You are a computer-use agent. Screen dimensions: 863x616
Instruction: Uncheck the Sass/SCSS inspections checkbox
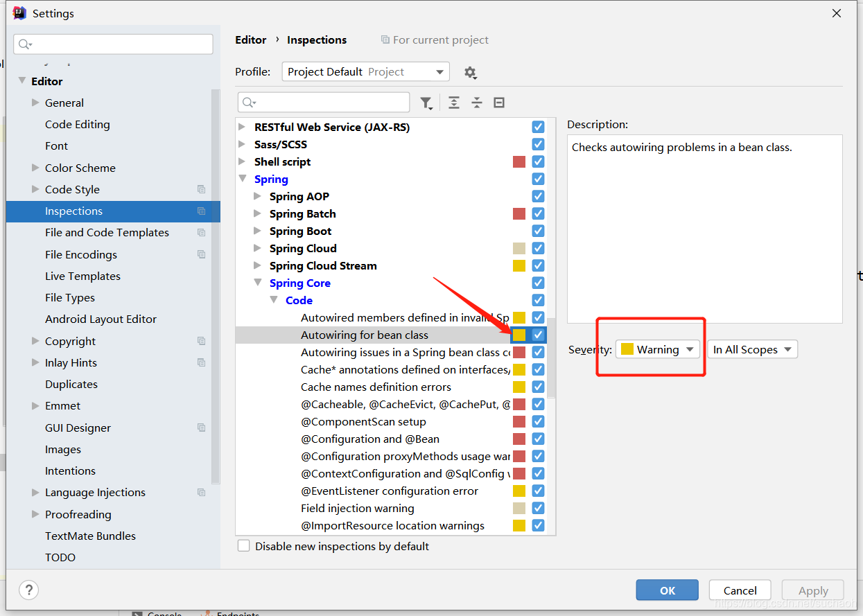point(538,144)
